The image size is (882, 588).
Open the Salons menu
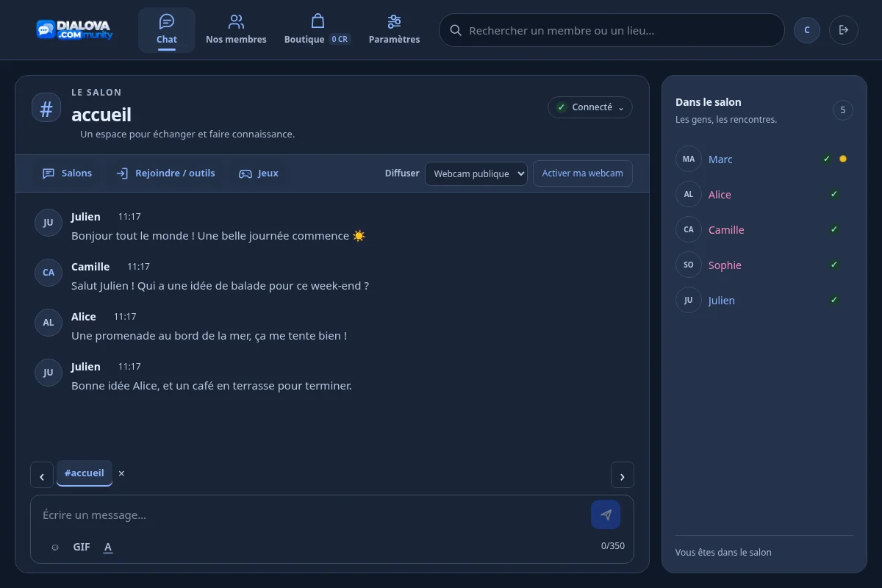click(x=68, y=173)
